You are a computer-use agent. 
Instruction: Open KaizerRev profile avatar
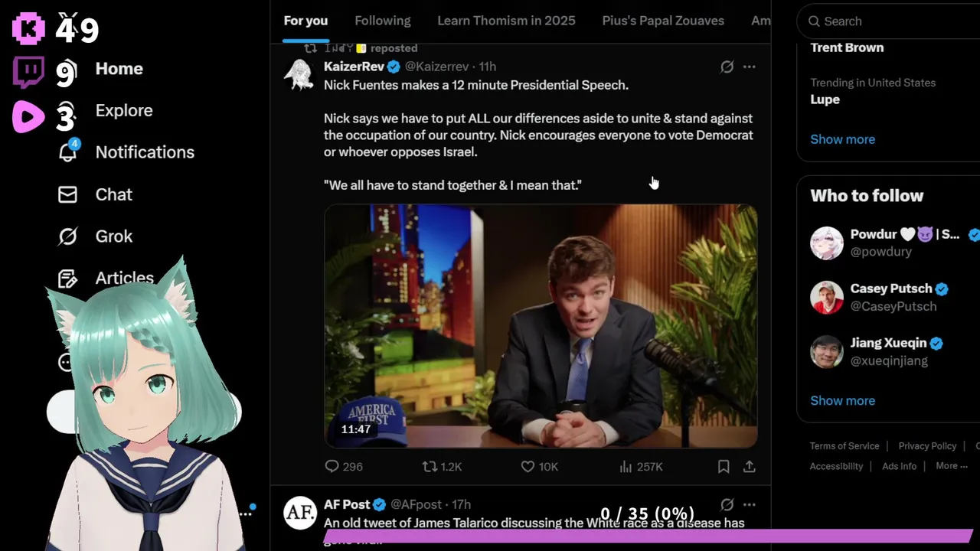(x=299, y=74)
